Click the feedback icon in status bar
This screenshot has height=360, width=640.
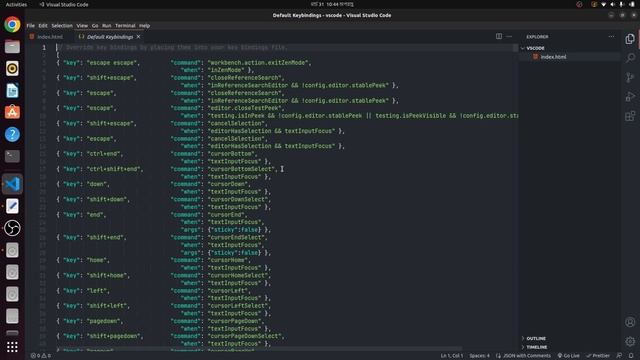[619, 356]
